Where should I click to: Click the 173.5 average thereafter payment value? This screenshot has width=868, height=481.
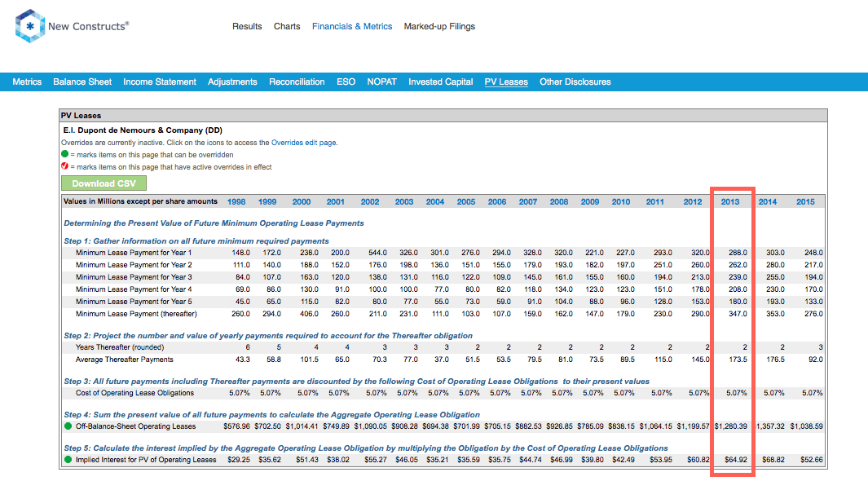coord(738,360)
